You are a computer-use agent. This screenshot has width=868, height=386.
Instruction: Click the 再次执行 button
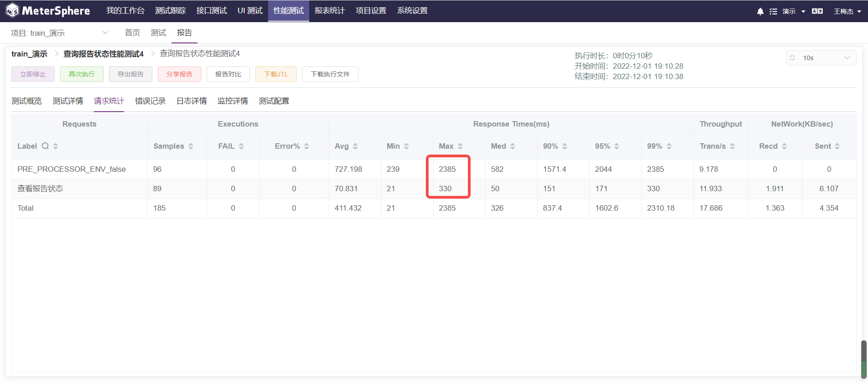82,74
